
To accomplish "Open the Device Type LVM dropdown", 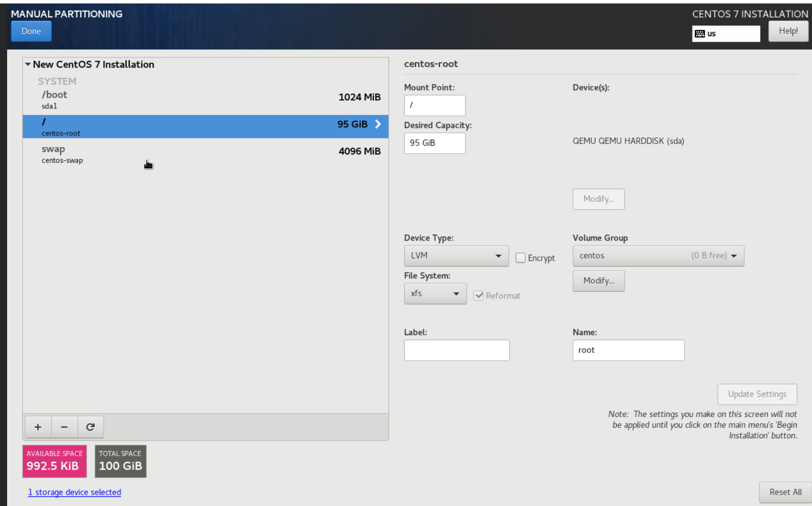I will [456, 256].
